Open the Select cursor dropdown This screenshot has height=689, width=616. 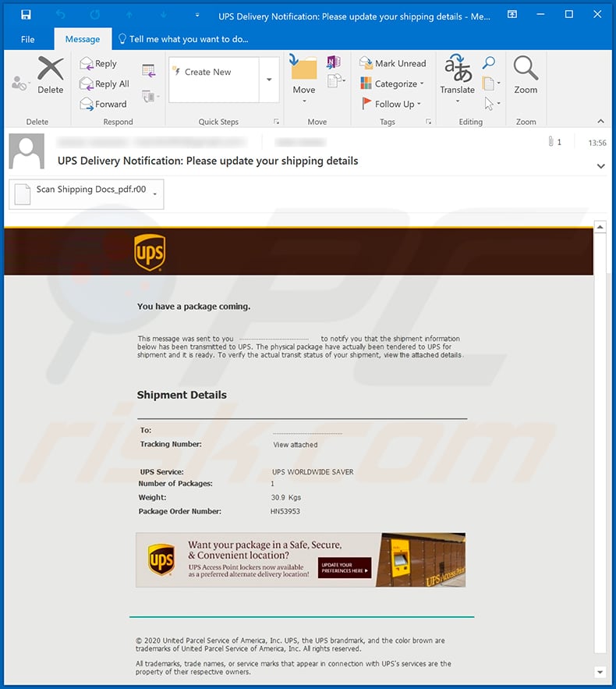[492, 104]
